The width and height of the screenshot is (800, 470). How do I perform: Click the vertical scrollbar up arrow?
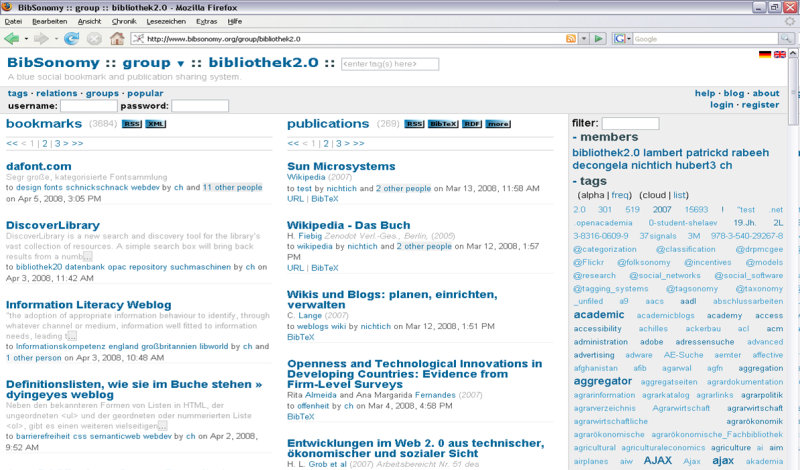pos(793,53)
